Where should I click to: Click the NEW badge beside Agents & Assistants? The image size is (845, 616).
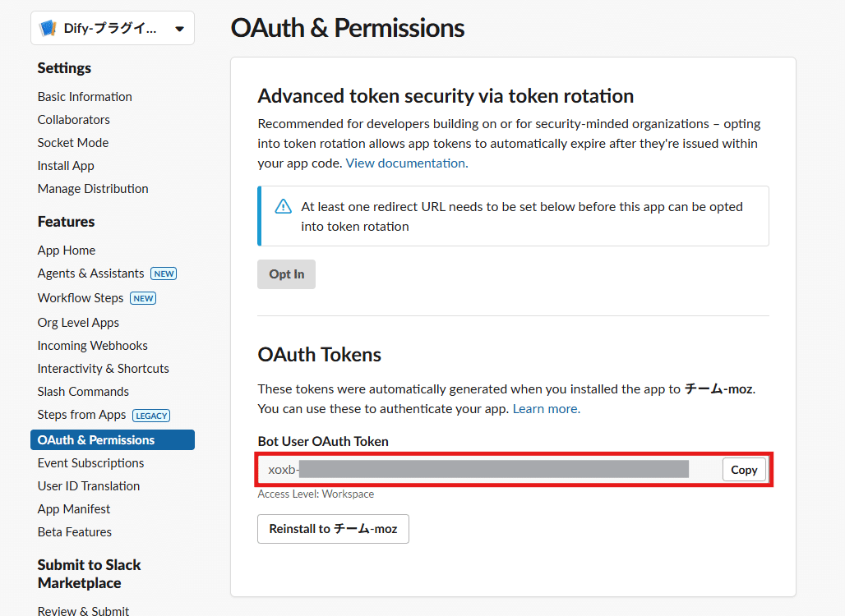coord(164,274)
